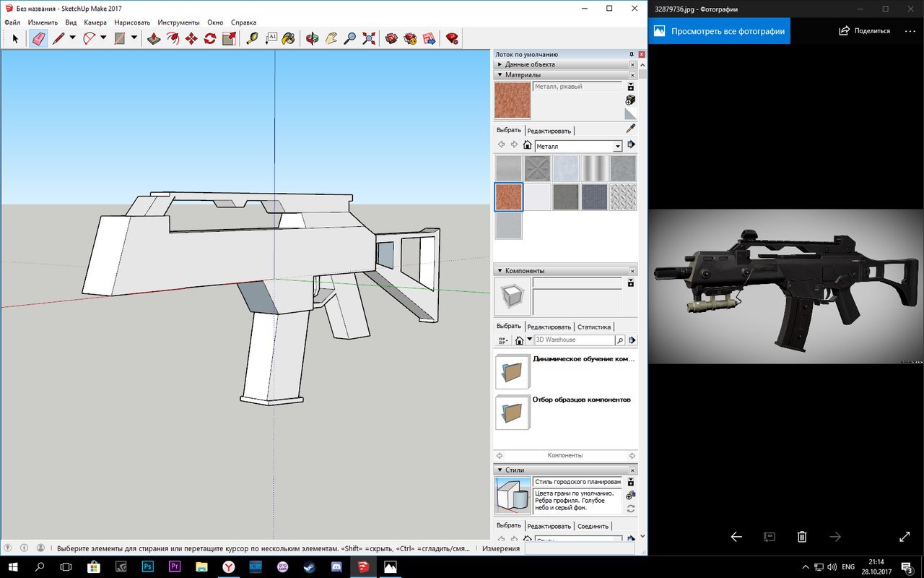
Task: Pick the Scale tool
Action: [229, 38]
